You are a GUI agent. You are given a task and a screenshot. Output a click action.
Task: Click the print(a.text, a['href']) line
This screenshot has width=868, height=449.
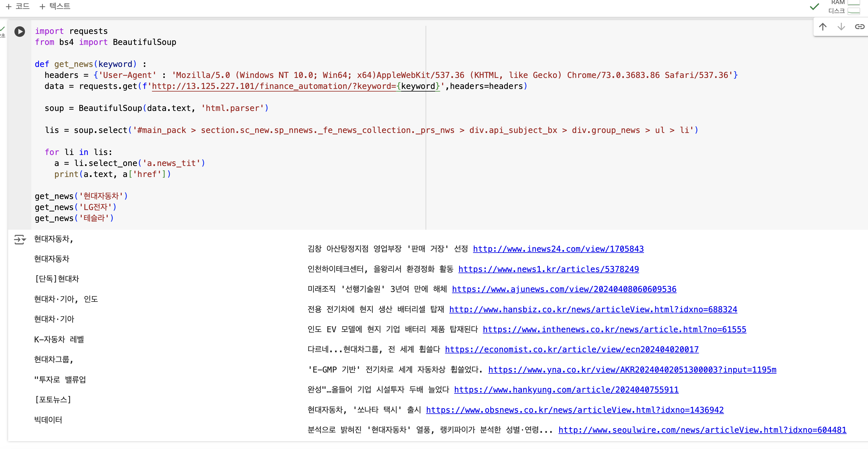(112, 174)
